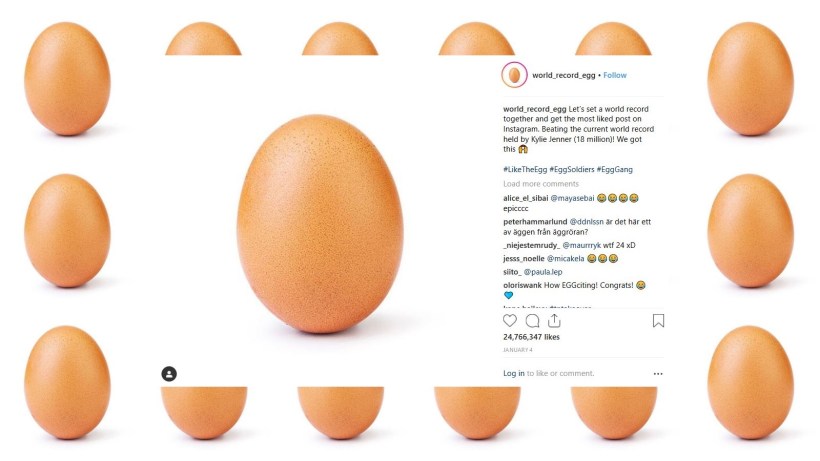This screenshot has height=461, width=820.
Task: Expand Load more comments
Action: [541, 184]
